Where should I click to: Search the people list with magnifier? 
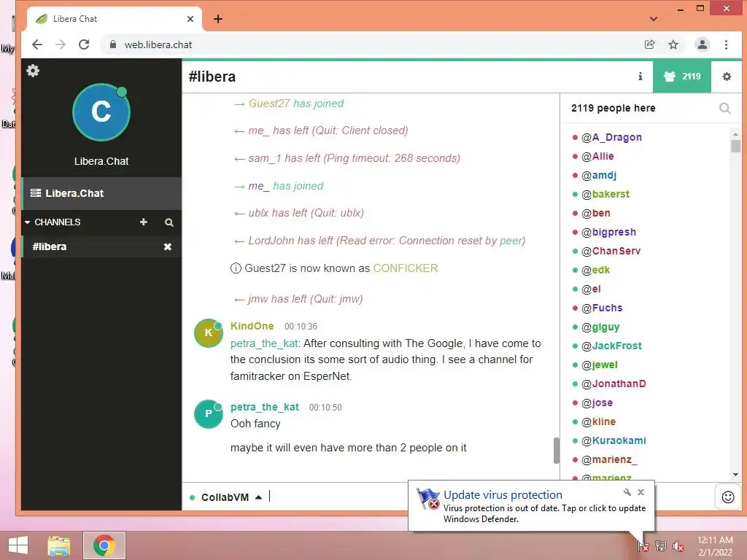[724, 108]
